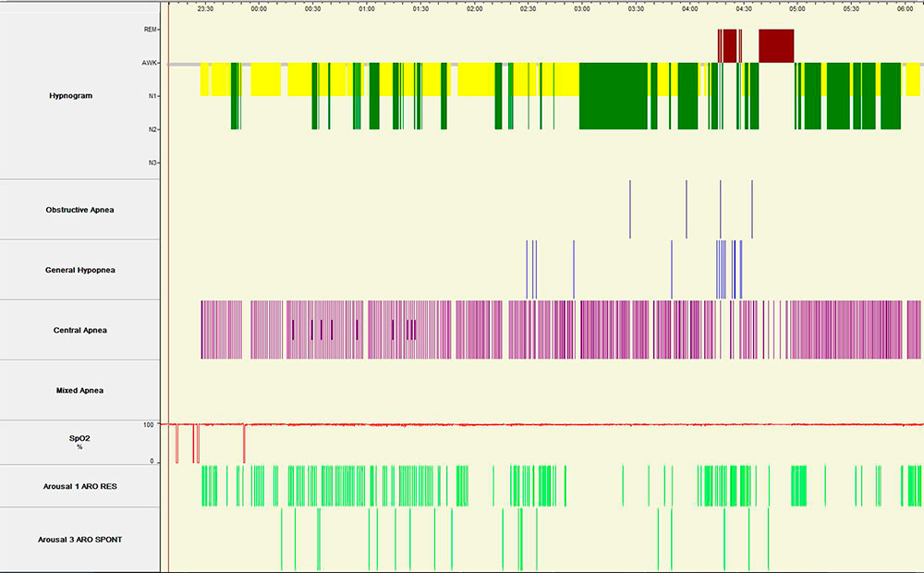Select the SpO2 % channel label

coord(78,443)
